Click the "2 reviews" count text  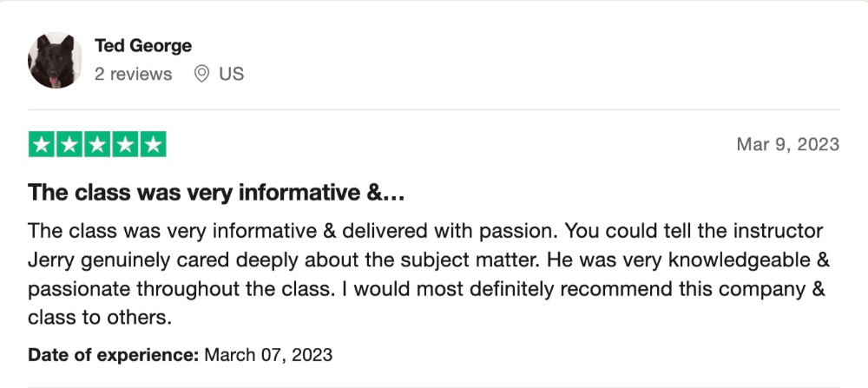[133, 75]
